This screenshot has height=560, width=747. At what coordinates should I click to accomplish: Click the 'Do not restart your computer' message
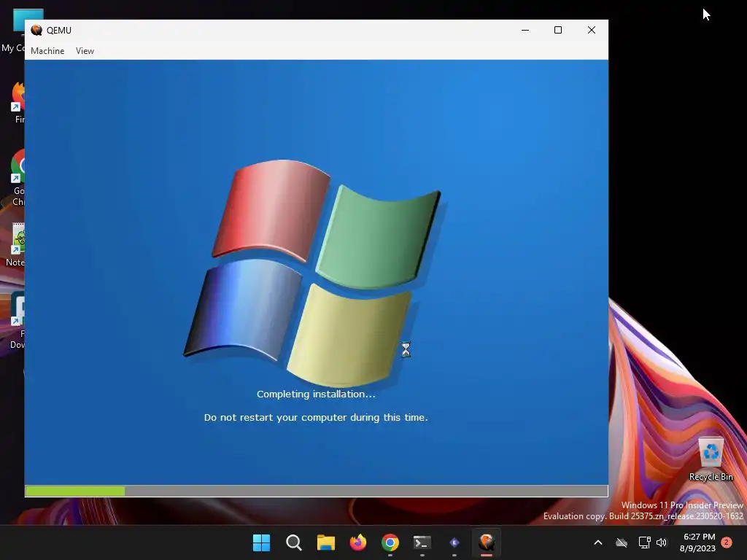[x=316, y=418]
